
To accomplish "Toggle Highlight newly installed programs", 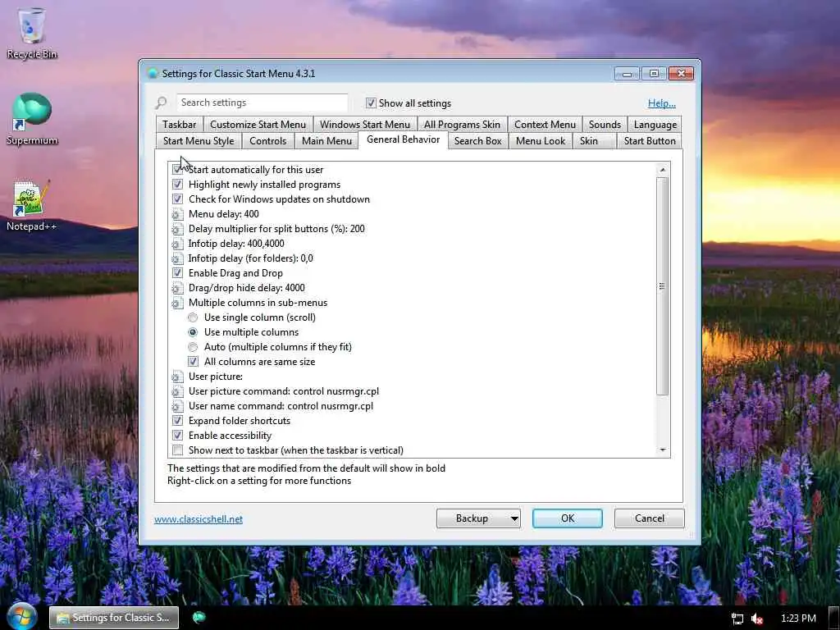I will coord(177,185).
